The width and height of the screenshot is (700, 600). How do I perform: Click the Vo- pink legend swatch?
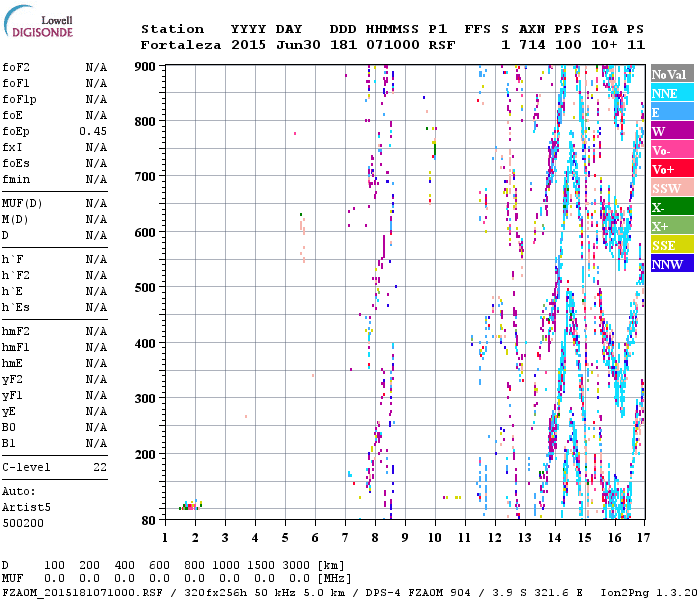(x=671, y=150)
